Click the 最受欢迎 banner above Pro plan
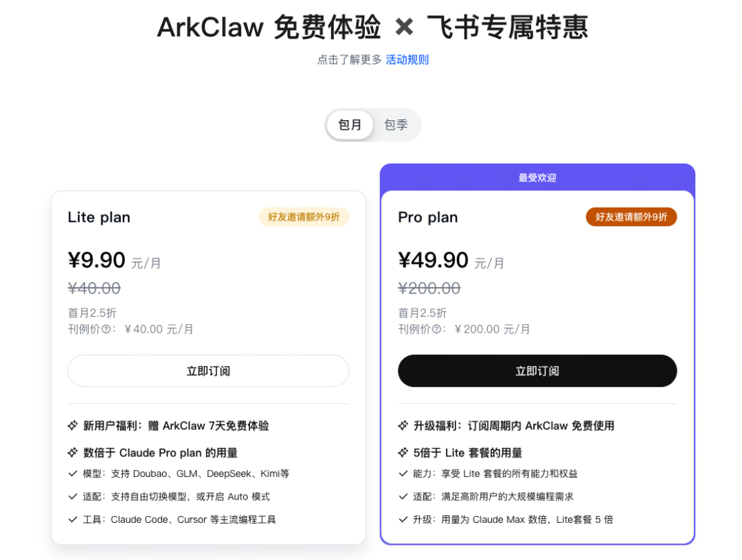This screenshot has height=560, width=742. tap(537, 178)
